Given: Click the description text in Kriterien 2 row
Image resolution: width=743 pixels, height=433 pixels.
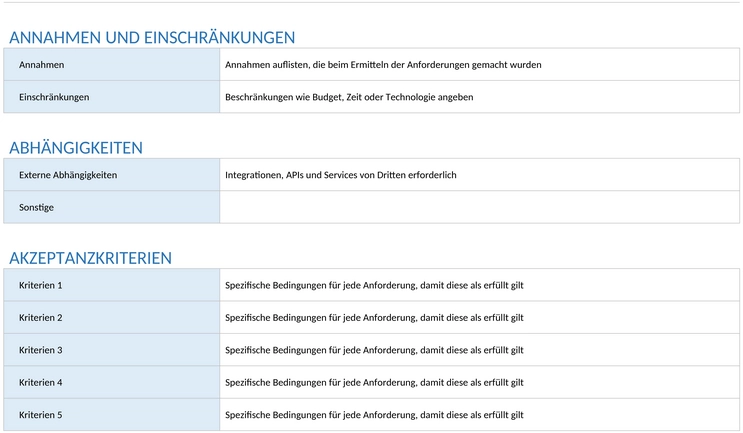Looking at the screenshot, I should (x=374, y=317).
